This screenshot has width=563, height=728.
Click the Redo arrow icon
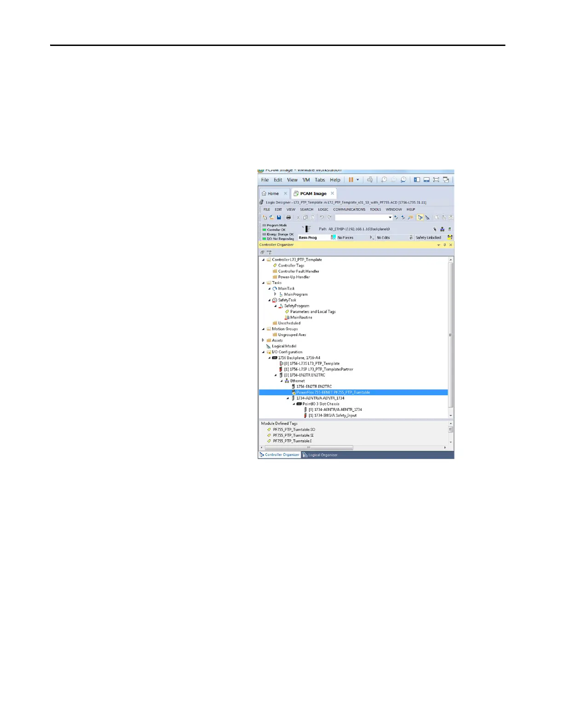[329, 217]
